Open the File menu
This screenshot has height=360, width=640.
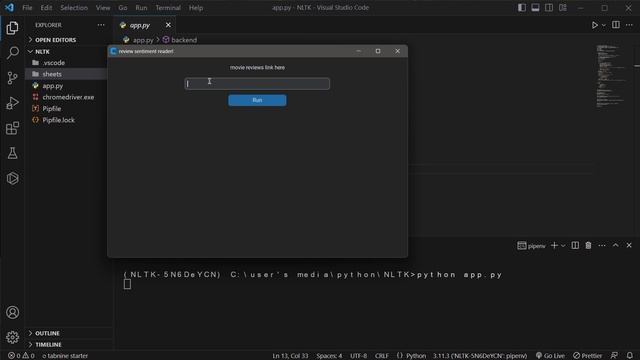point(27,8)
